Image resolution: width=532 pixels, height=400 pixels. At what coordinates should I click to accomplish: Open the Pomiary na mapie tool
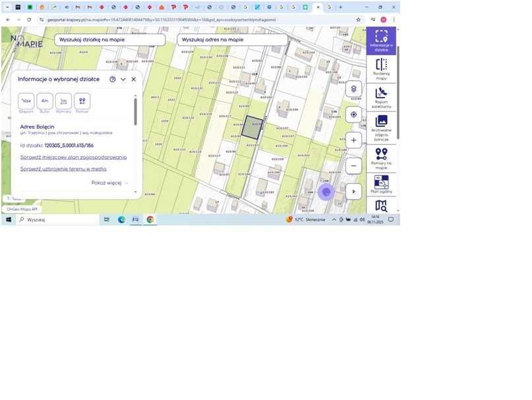381,158
